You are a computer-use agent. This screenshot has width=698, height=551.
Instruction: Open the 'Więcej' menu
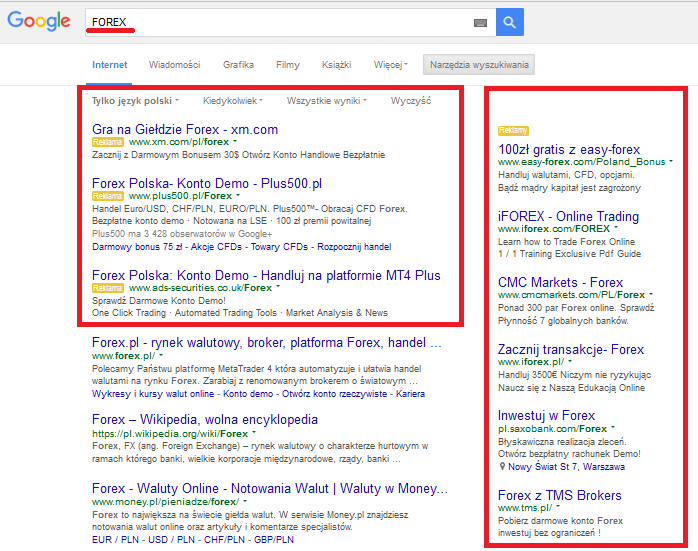click(x=391, y=65)
